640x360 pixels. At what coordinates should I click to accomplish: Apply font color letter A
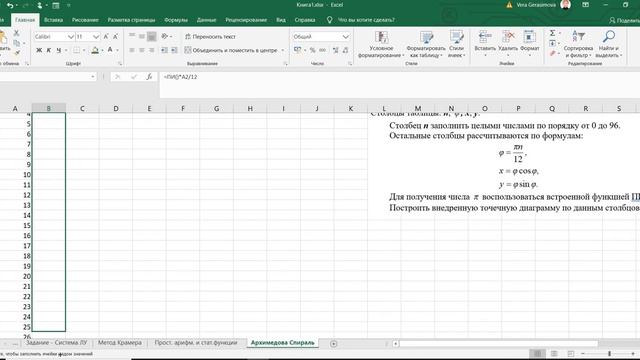coord(110,50)
